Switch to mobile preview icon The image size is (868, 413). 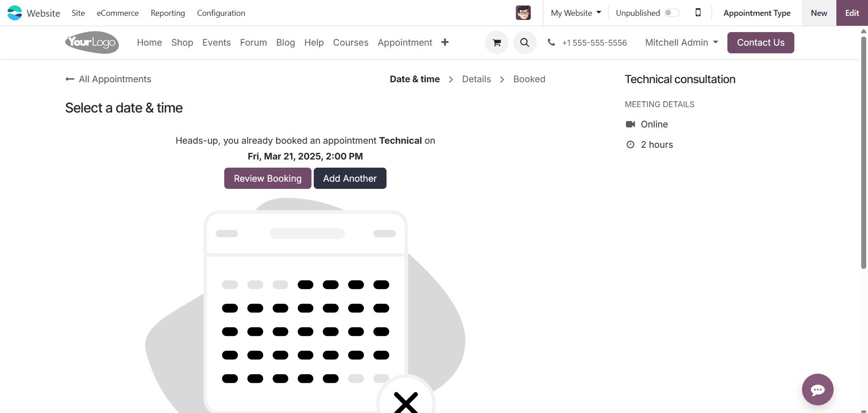pyautogui.click(x=698, y=13)
